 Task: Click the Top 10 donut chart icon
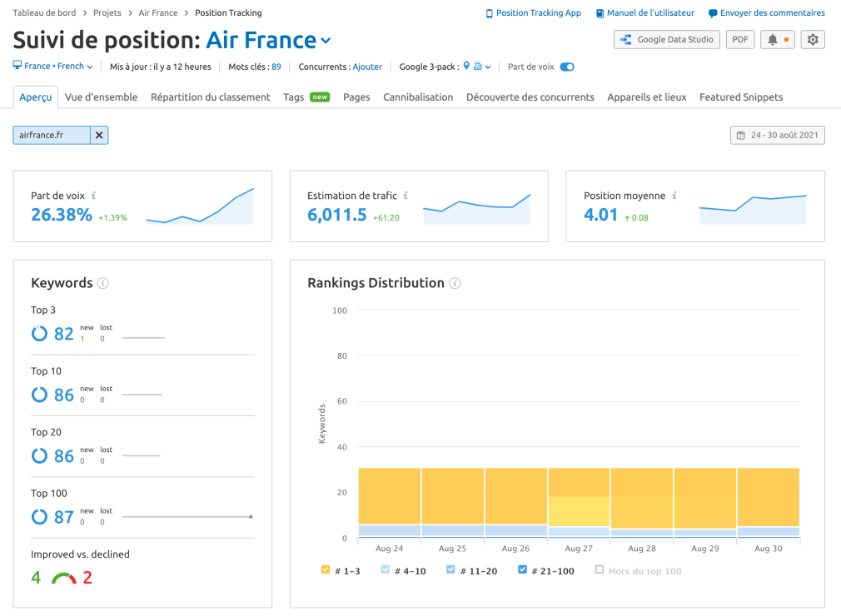coord(40,395)
